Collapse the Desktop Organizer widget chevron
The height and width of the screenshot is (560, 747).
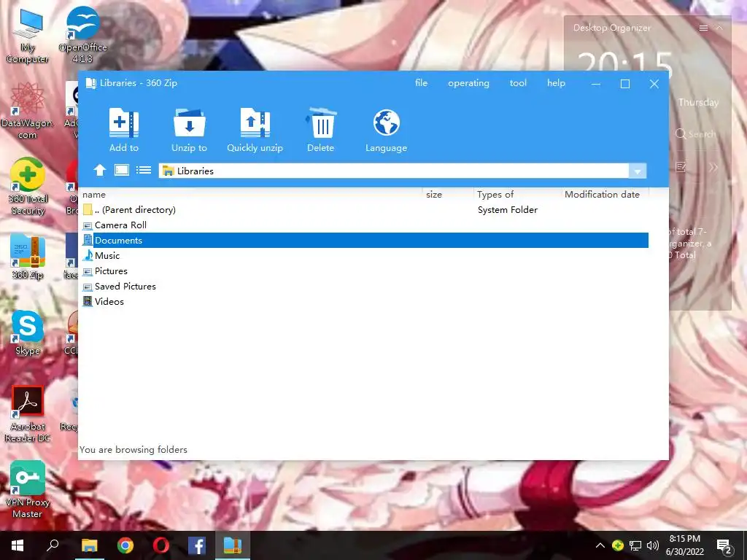click(x=720, y=28)
